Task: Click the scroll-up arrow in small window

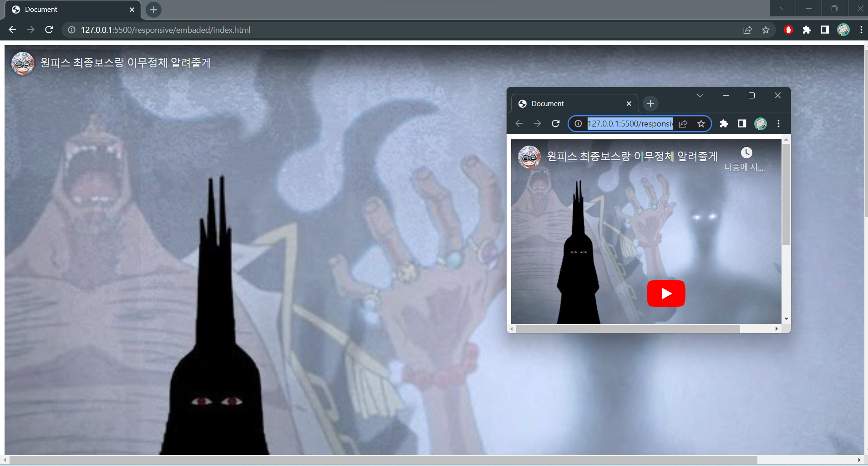Action: pos(786,140)
